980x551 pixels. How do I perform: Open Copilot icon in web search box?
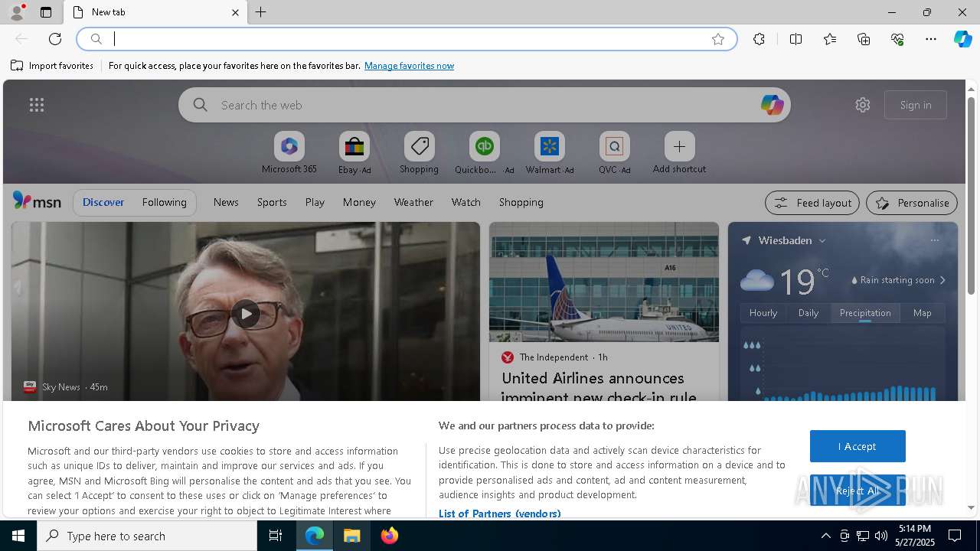(x=772, y=105)
